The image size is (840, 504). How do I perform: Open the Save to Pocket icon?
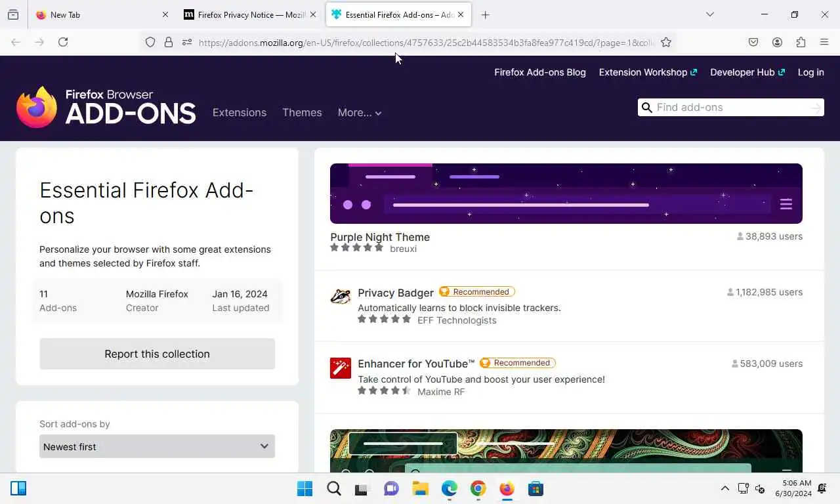coord(753,42)
